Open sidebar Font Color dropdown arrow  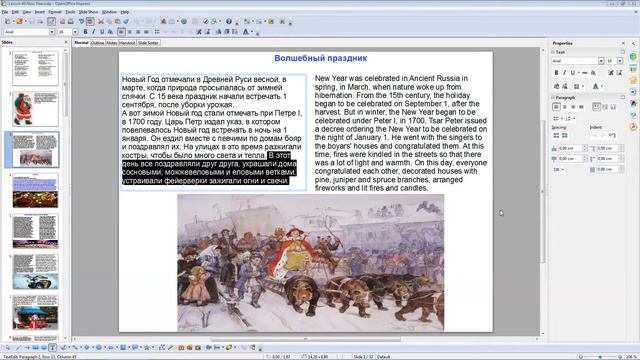click(602, 87)
